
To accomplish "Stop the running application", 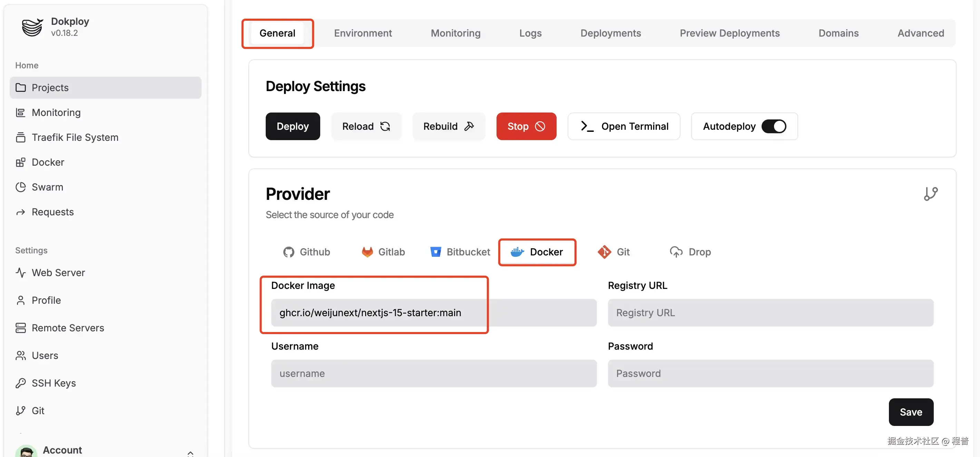I will (526, 126).
